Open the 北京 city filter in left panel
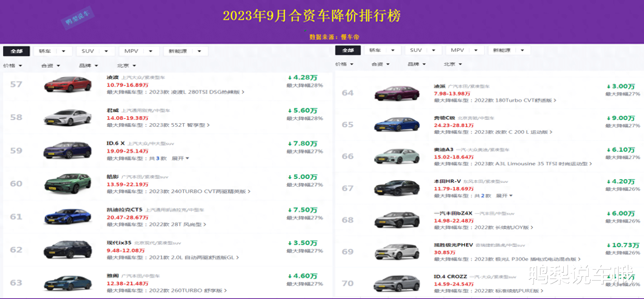The height and width of the screenshot is (299, 644). 126,66
